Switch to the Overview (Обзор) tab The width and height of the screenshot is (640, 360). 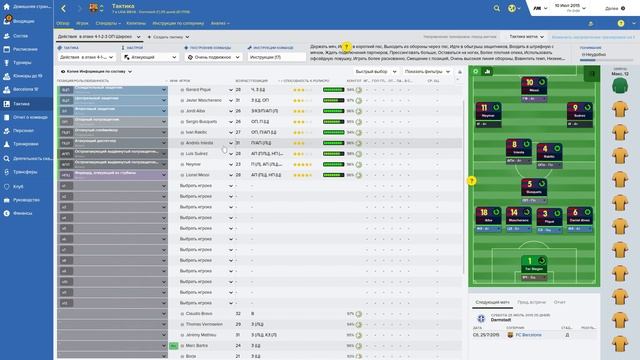click(62, 24)
